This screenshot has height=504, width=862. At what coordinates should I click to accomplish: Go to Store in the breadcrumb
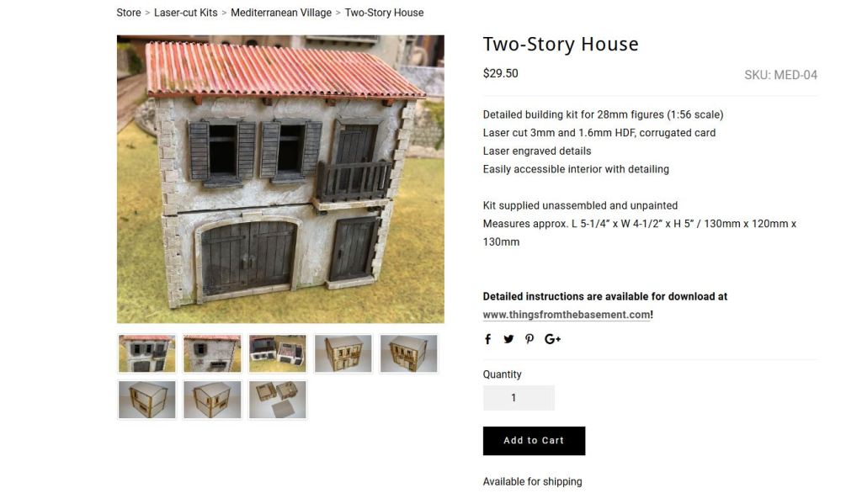(x=129, y=13)
